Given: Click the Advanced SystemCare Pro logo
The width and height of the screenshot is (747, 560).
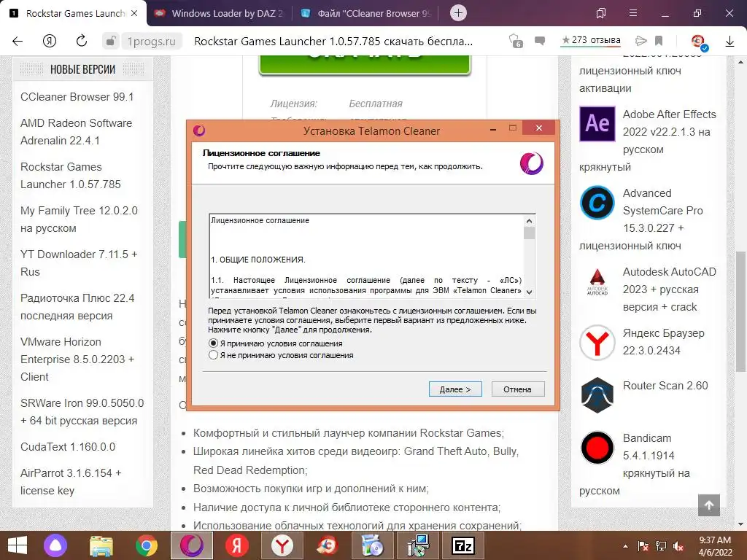Looking at the screenshot, I should click(x=597, y=203).
